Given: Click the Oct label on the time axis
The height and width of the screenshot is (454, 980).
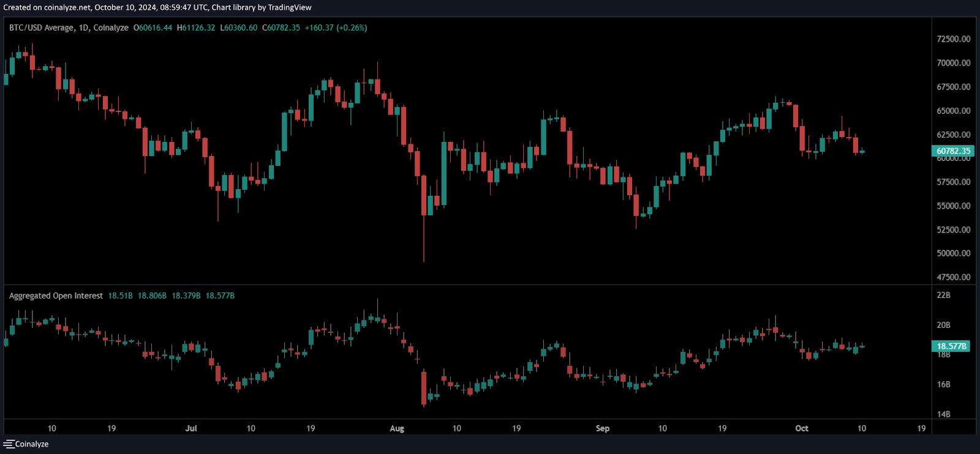Looking at the screenshot, I should click(x=802, y=428).
